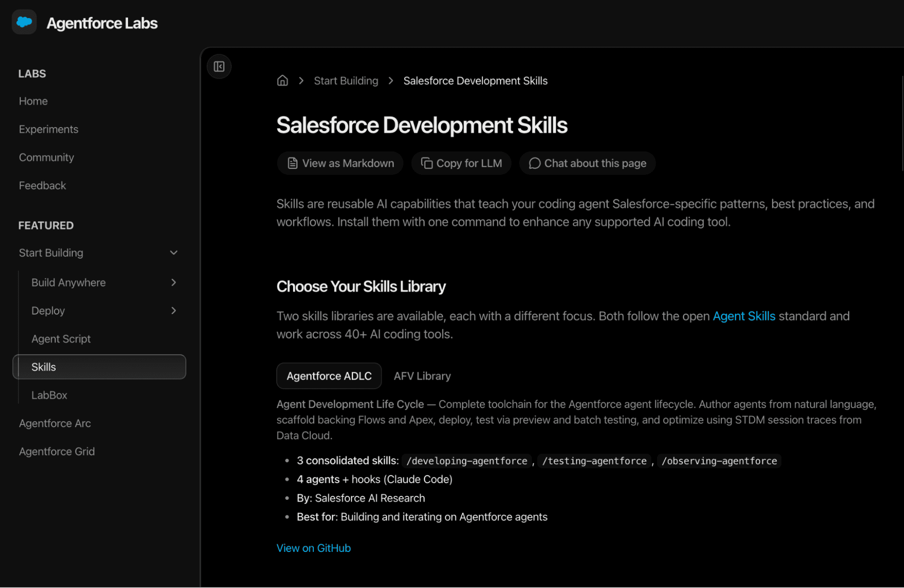Viewport: 904px width, 588px height.
Task: Click the copy icon in Copy for LLM
Action: click(x=426, y=163)
